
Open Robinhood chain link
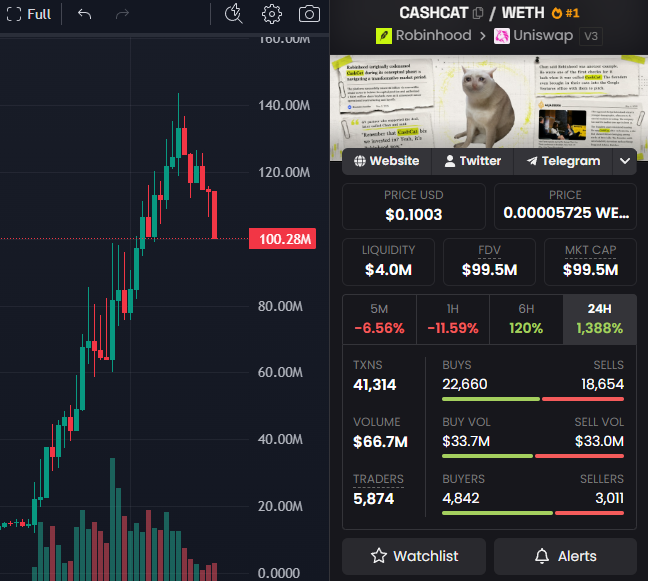(x=424, y=36)
